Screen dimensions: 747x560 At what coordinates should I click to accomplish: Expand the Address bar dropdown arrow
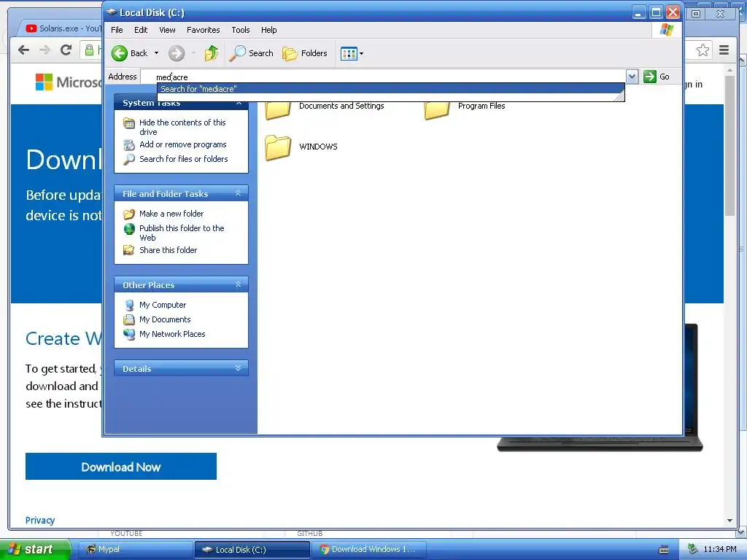(x=632, y=77)
